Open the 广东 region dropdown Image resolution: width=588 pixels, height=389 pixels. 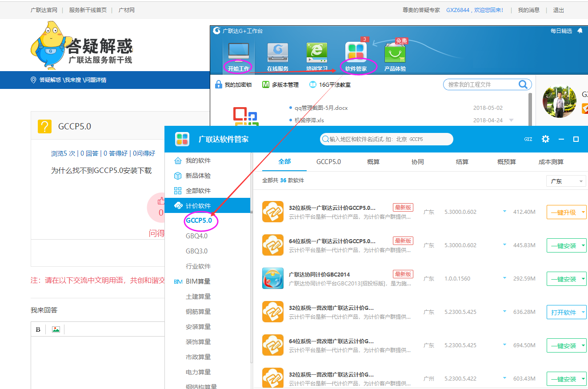click(566, 181)
